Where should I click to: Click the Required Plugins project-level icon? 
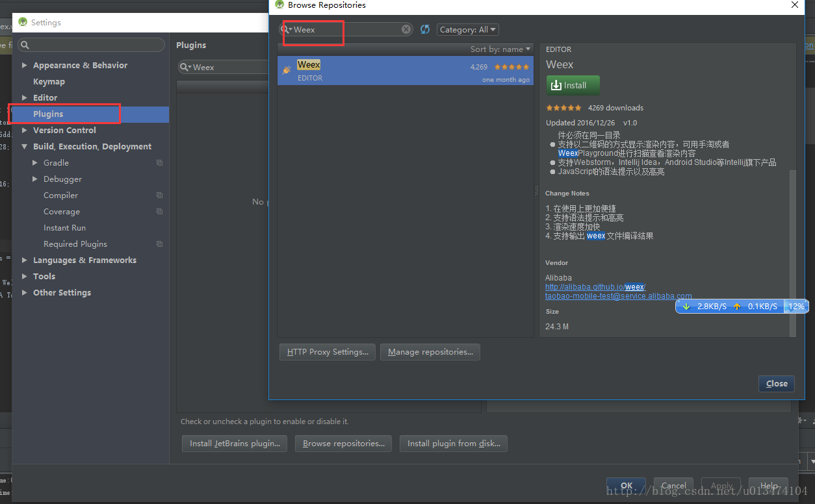159,244
